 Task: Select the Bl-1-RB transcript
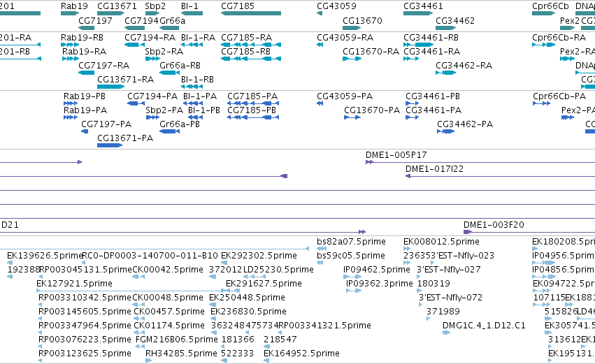coord(192,87)
